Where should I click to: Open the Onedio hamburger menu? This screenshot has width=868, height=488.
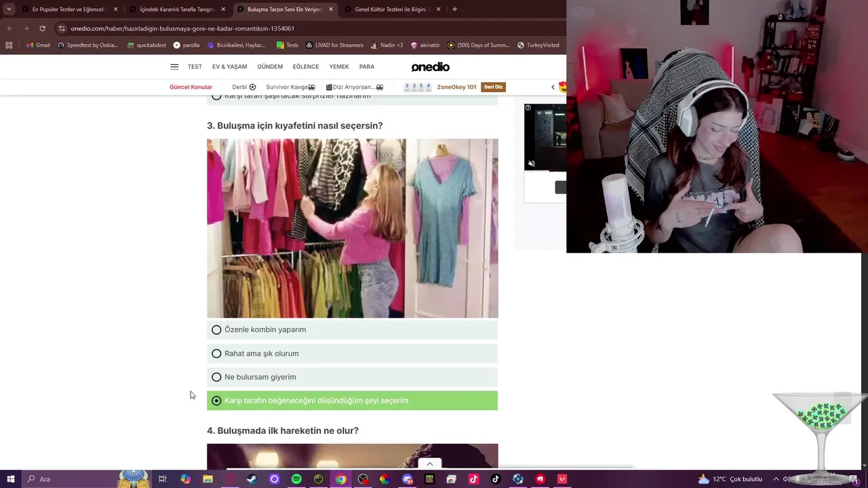click(174, 66)
